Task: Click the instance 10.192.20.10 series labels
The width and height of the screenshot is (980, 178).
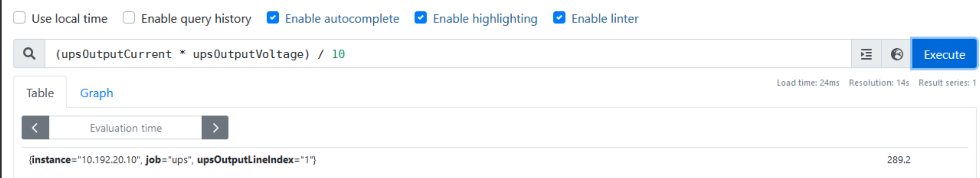Action: (172, 160)
